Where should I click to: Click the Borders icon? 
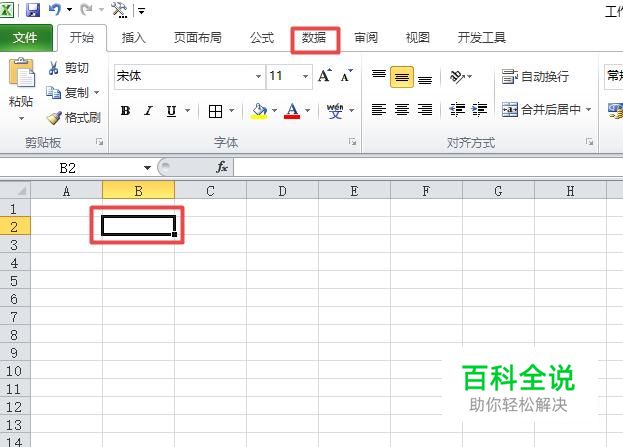point(215,111)
